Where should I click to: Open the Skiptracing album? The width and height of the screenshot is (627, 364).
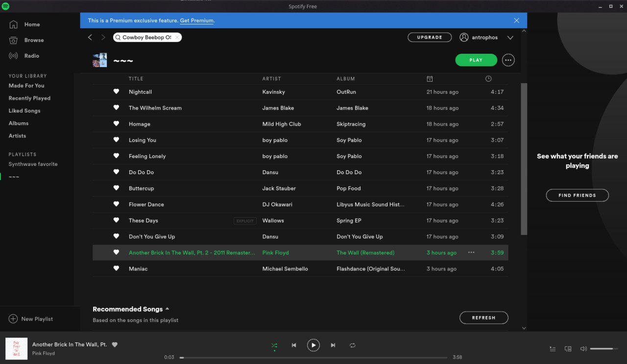351,124
